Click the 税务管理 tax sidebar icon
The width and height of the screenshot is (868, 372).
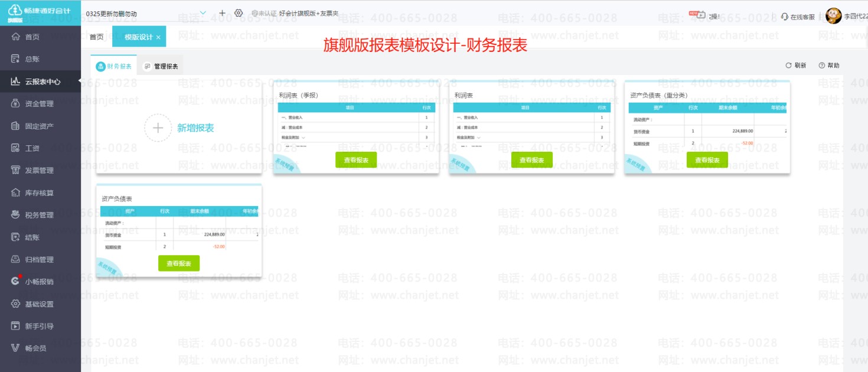(x=16, y=215)
